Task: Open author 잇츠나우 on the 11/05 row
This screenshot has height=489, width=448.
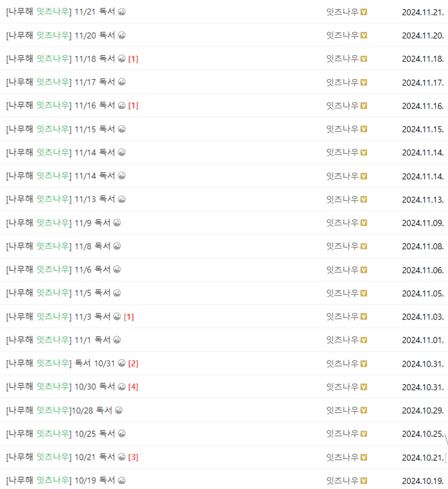Action: [342, 293]
